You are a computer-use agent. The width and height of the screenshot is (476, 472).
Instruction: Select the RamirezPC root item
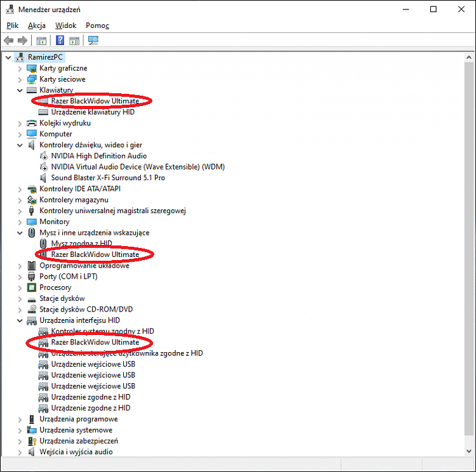tap(45, 57)
